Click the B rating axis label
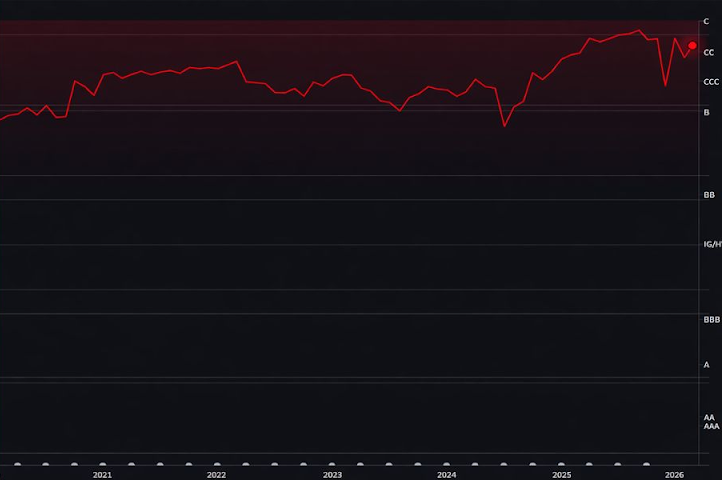Viewport: 722px width, 480px height. [706, 112]
